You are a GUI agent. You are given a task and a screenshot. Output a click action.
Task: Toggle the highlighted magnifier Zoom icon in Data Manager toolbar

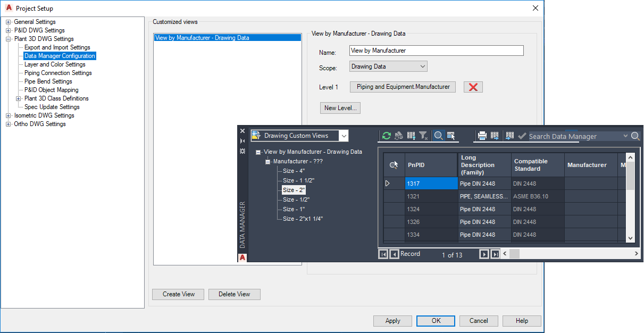click(438, 136)
